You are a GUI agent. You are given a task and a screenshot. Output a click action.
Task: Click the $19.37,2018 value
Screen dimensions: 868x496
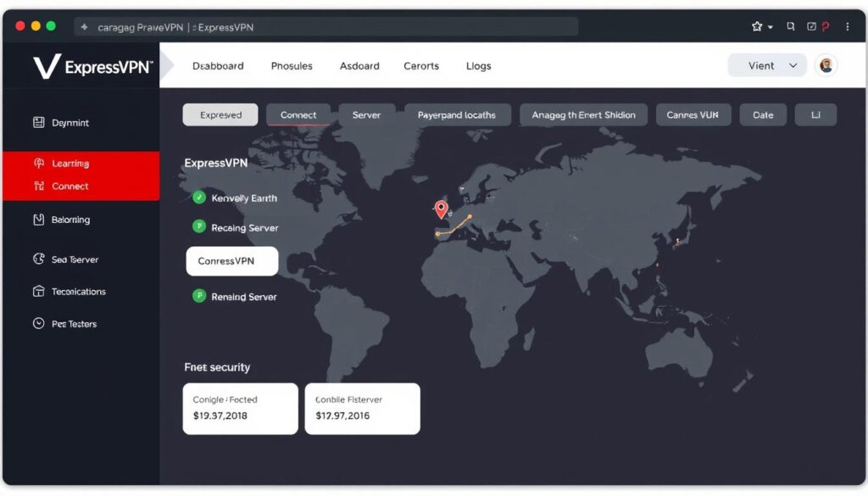(220, 415)
